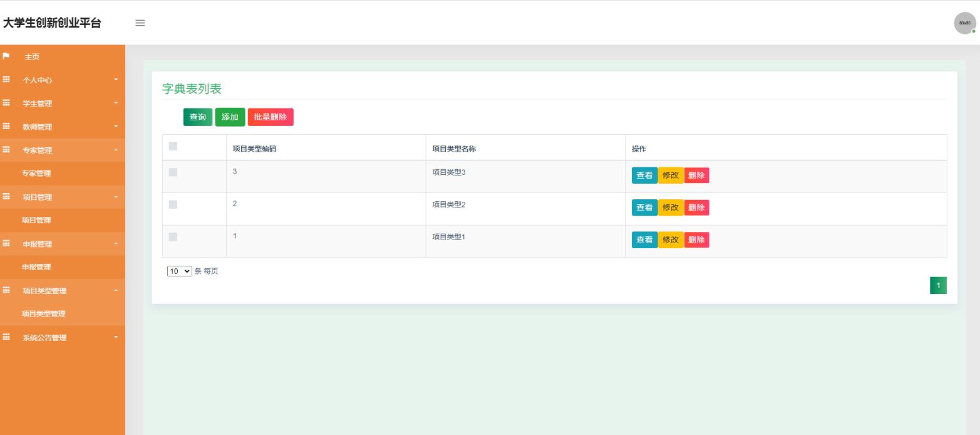Screen dimensions: 980x435
Task: Go to 主页 in the sidebar
Action: click(x=32, y=56)
